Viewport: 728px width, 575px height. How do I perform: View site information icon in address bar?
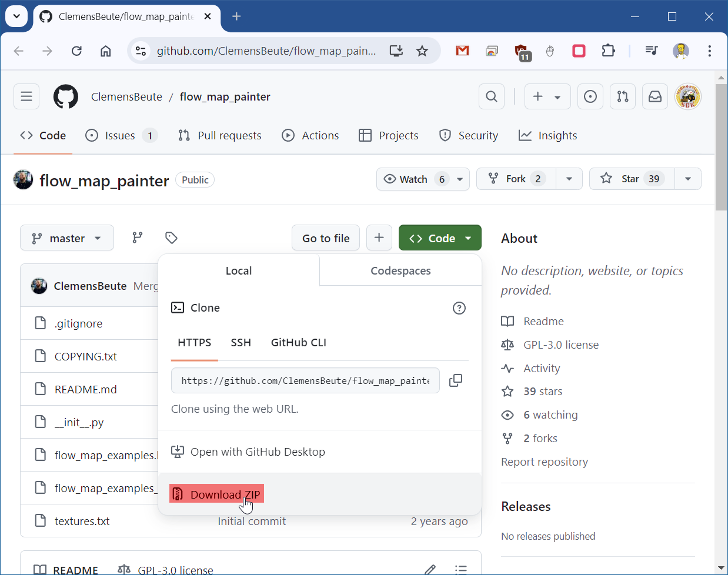[x=141, y=51]
